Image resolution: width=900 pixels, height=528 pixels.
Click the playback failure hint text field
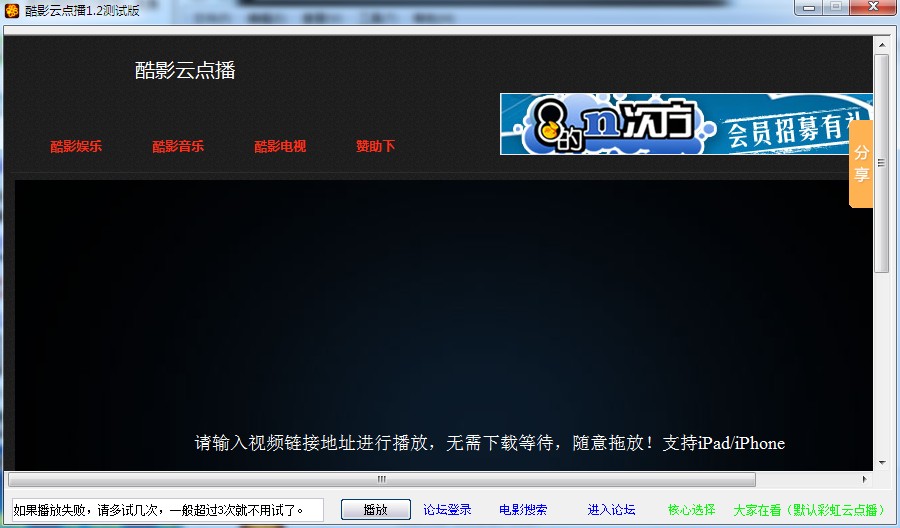(166, 510)
